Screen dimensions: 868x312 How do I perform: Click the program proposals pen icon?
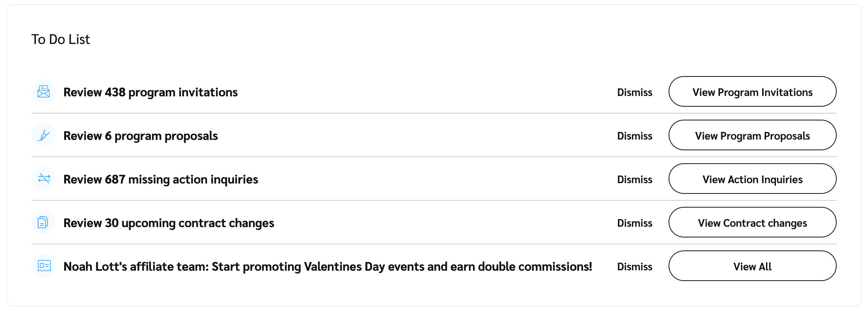coord(44,135)
